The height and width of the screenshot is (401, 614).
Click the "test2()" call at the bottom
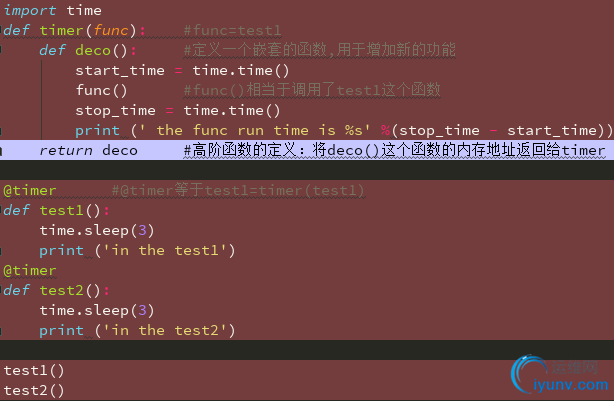point(33,390)
